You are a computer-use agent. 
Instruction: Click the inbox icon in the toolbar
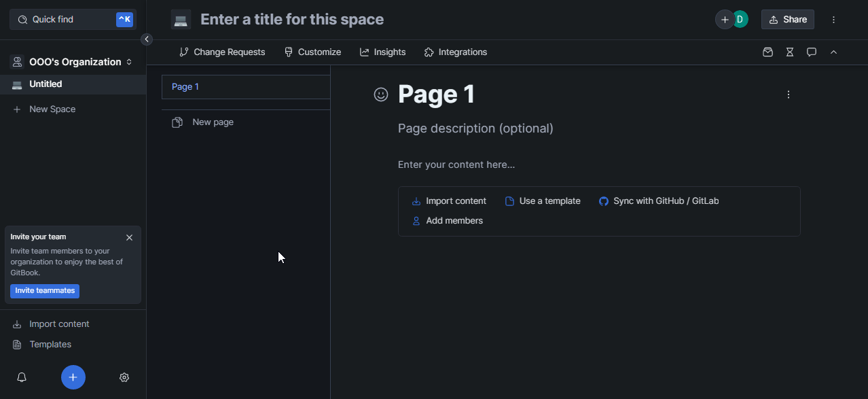[x=767, y=52]
